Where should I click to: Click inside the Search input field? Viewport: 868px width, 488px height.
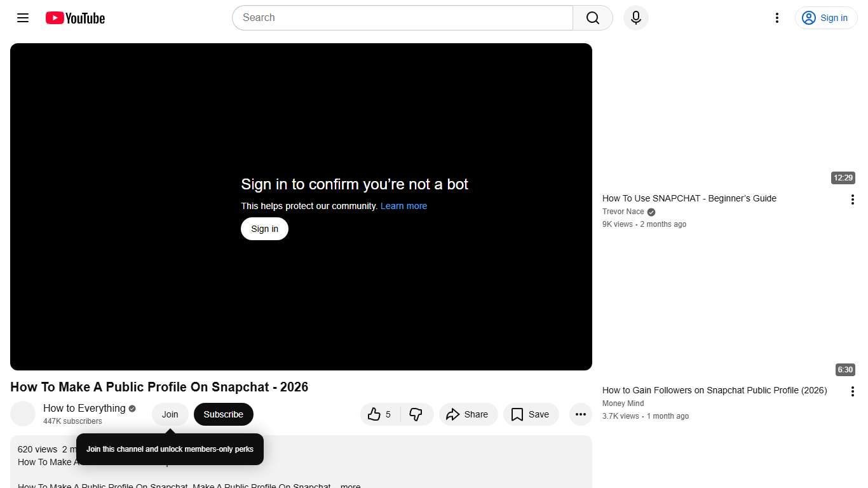pyautogui.click(x=400, y=18)
